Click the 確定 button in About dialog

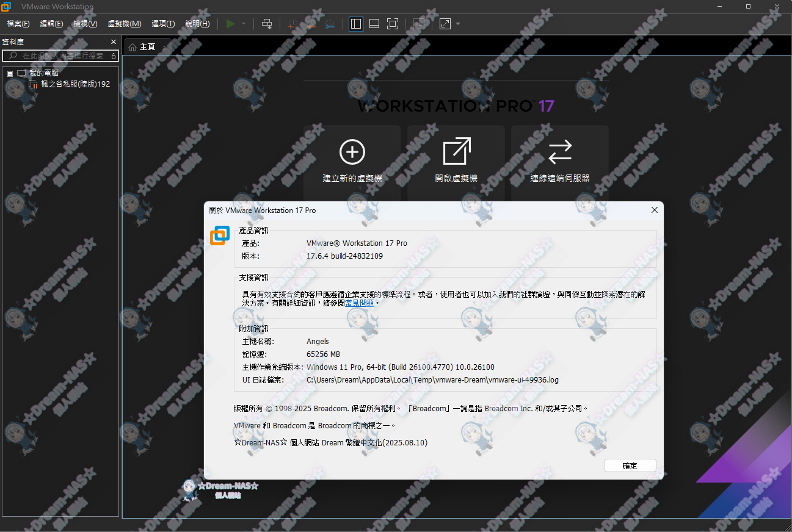point(630,465)
